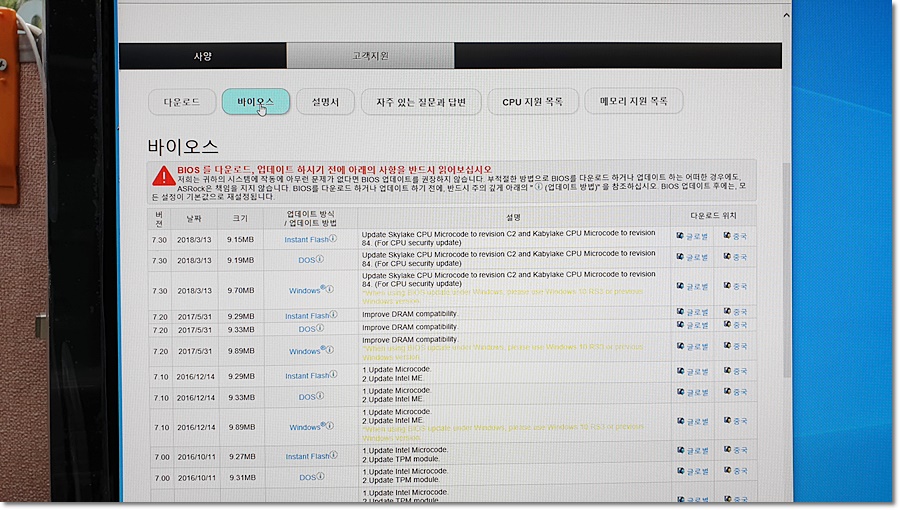This screenshot has width=900, height=510.
Task: Click the 다운로드 위치 column header
Action: click(x=713, y=216)
